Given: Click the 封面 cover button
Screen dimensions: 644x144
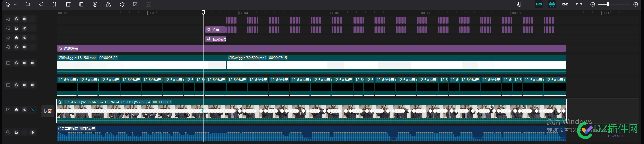Looking at the screenshot, I should (x=48, y=111).
